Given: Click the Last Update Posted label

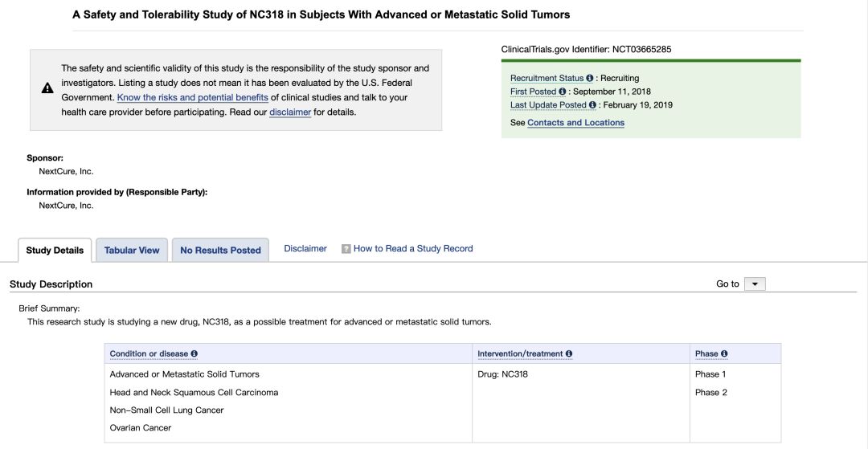Looking at the screenshot, I should (x=548, y=105).
